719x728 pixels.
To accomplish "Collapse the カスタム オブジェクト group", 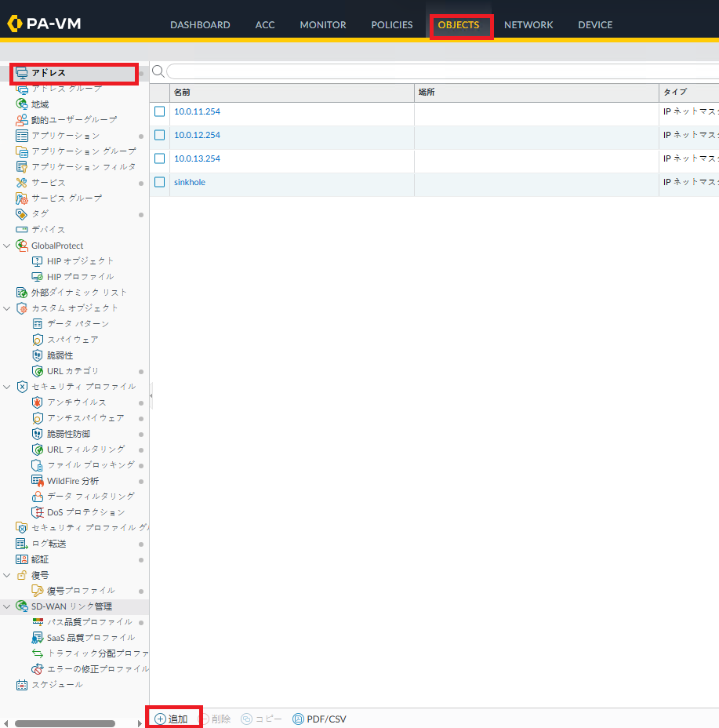I will point(7,308).
